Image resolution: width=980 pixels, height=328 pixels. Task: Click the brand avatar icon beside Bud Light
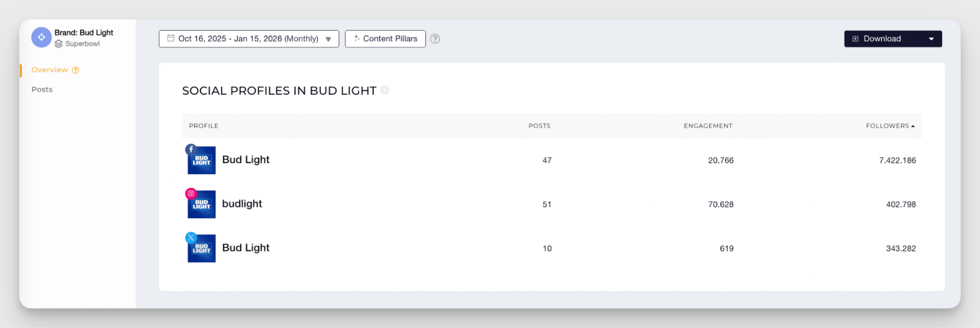pyautogui.click(x=41, y=37)
